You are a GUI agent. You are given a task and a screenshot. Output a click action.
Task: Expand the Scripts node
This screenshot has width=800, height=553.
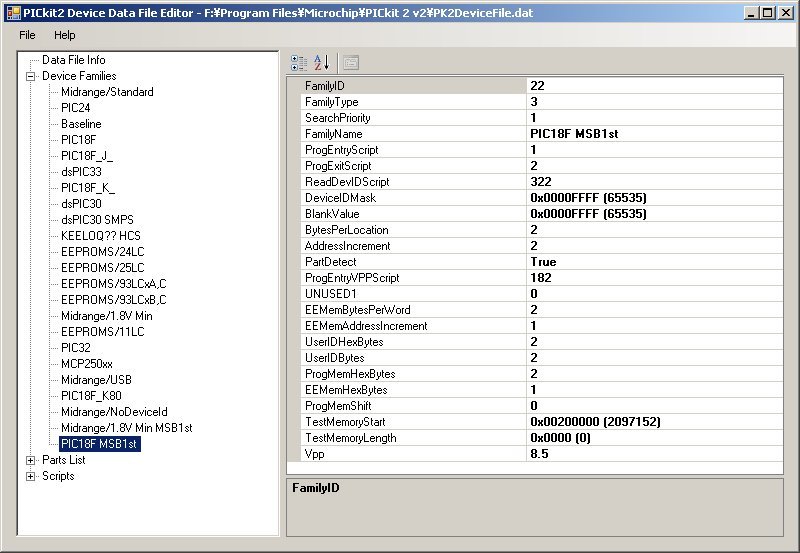[31, 476]
